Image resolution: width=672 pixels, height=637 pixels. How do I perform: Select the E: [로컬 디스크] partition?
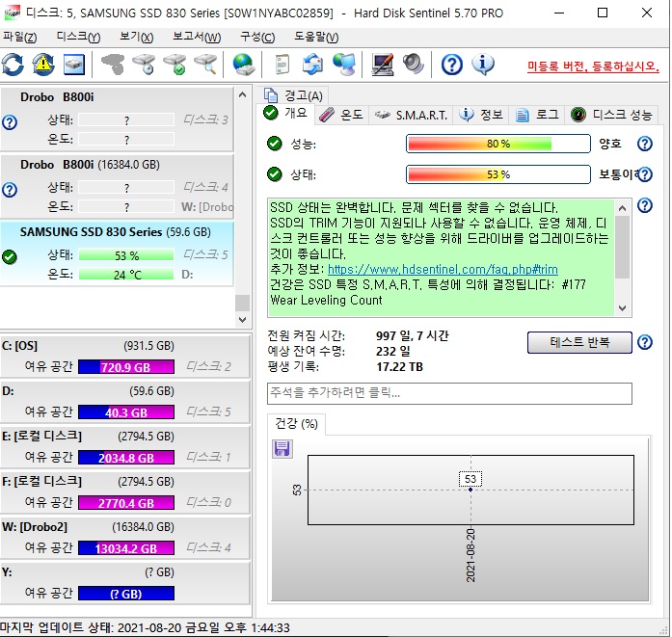[x=124, y=447]
